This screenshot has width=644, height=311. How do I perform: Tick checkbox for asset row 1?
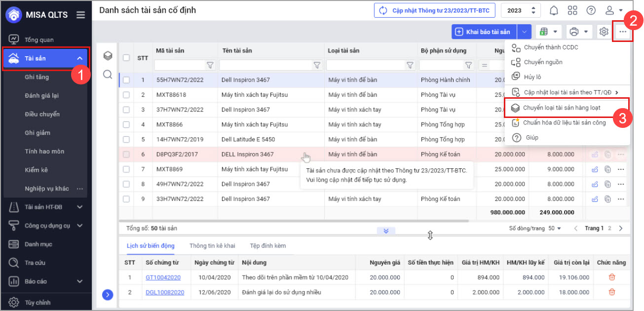[x=127, y=80]
